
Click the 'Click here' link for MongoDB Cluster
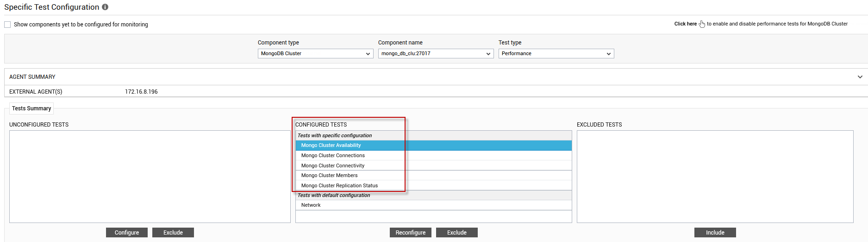[685, 24]
